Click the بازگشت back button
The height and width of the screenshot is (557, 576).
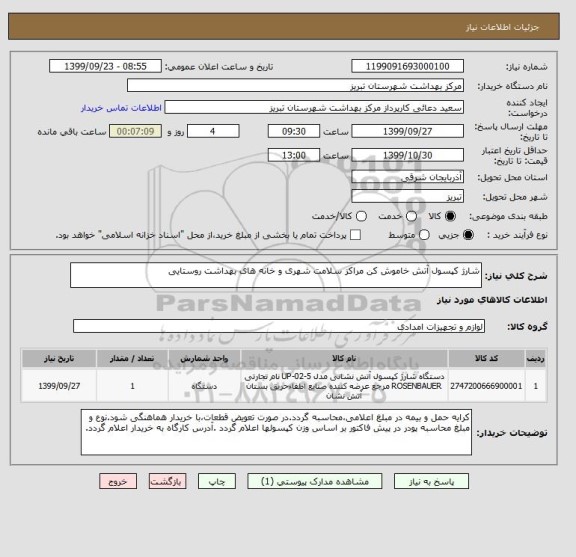coord(168,481)
